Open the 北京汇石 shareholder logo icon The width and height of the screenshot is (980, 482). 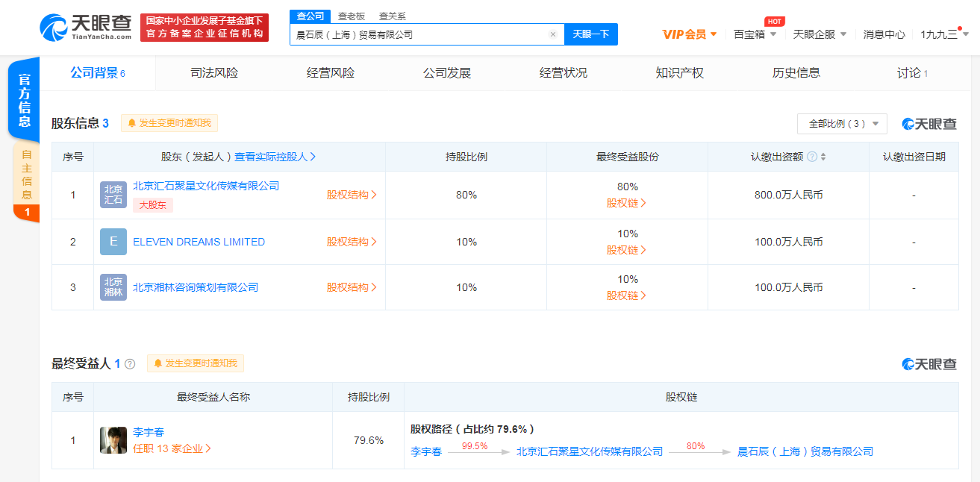(x=113, y=195)
